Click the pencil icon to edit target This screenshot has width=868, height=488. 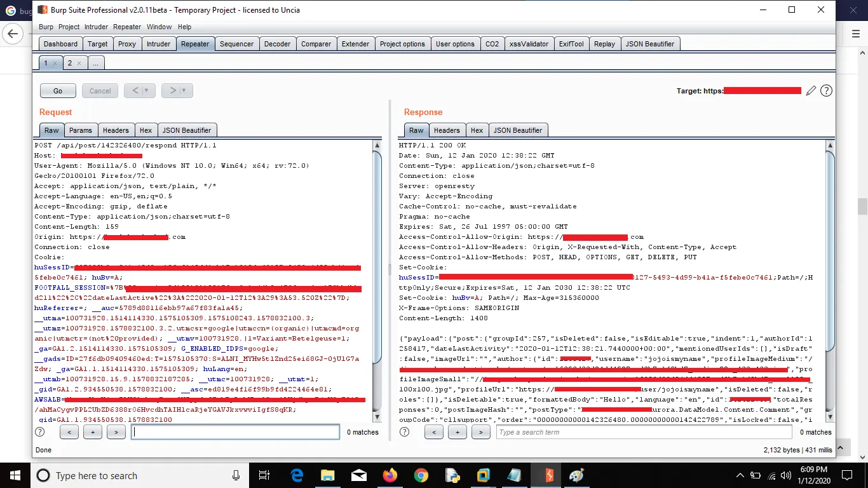coord(811,91)
